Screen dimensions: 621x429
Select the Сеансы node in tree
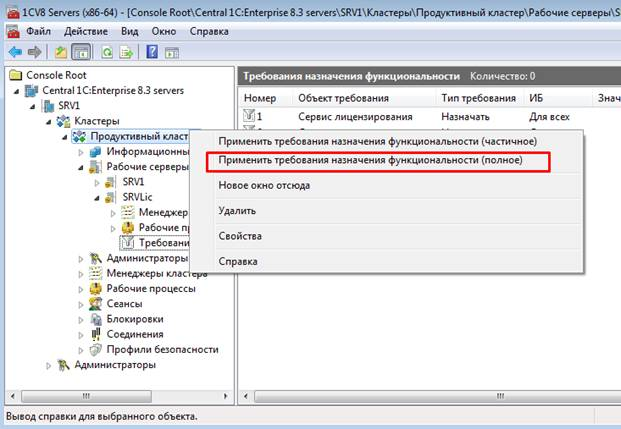click(124, 304)
